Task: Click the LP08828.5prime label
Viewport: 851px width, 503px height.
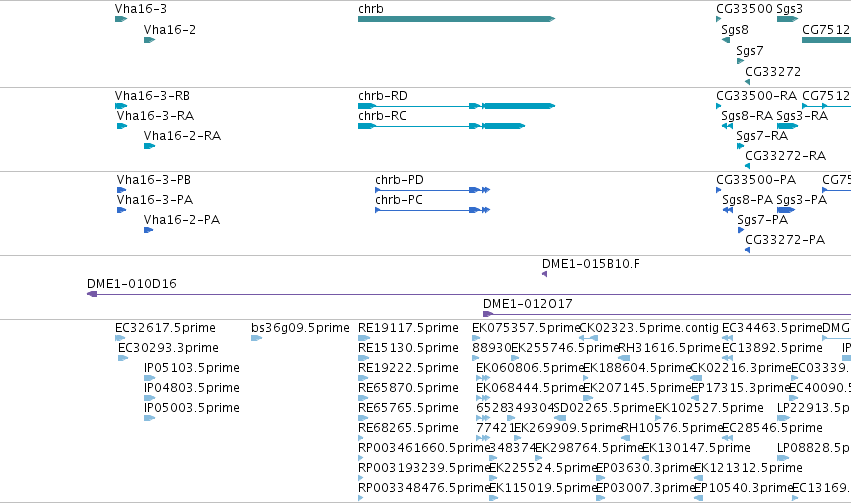Action: 814,448
